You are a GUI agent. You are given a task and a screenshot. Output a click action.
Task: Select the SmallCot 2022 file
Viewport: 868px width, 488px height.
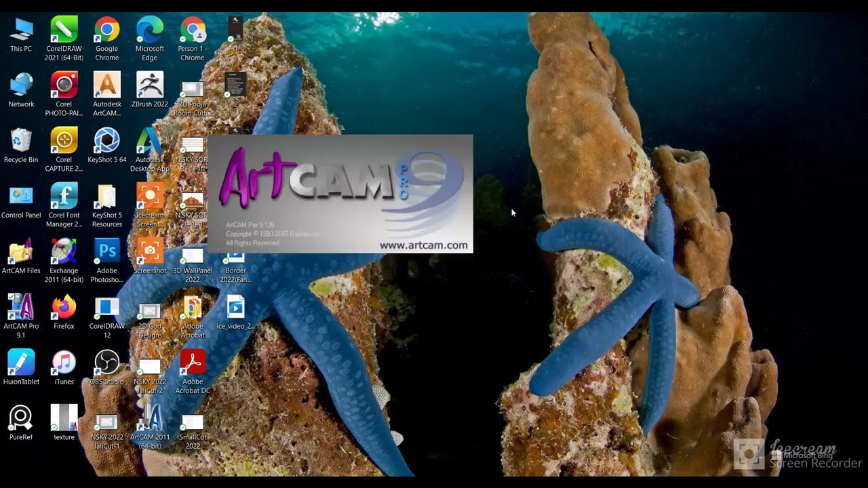[193, 432]
